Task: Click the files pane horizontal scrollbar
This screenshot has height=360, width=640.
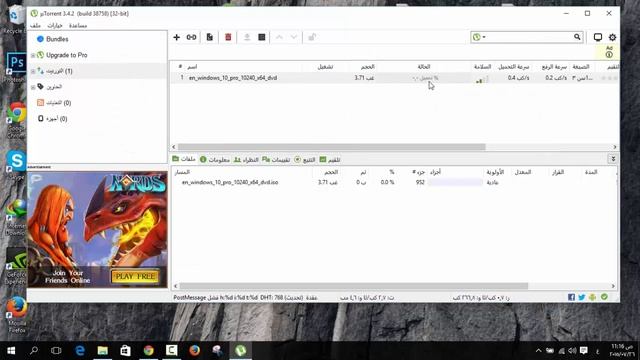Action: tap(353, 286)
